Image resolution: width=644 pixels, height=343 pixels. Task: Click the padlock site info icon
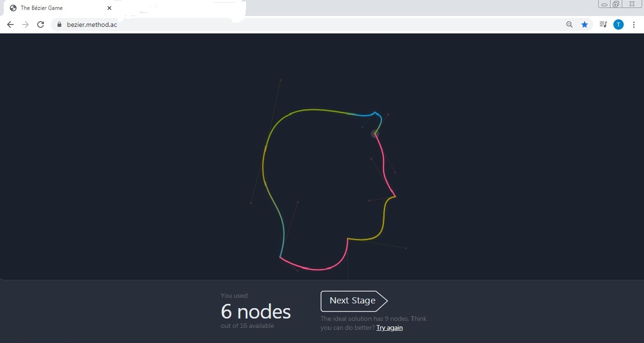tap(59, 24)
